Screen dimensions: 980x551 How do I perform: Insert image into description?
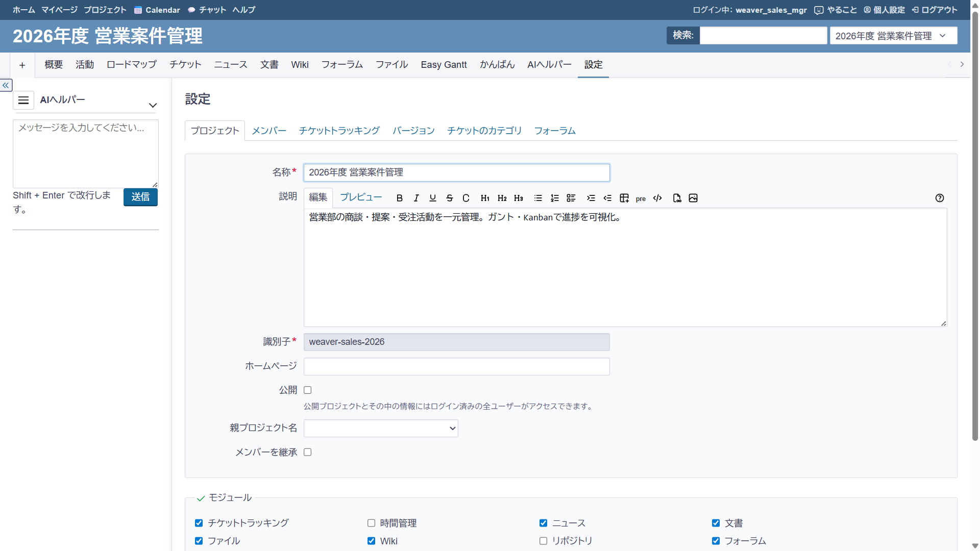tap(693, 198)
